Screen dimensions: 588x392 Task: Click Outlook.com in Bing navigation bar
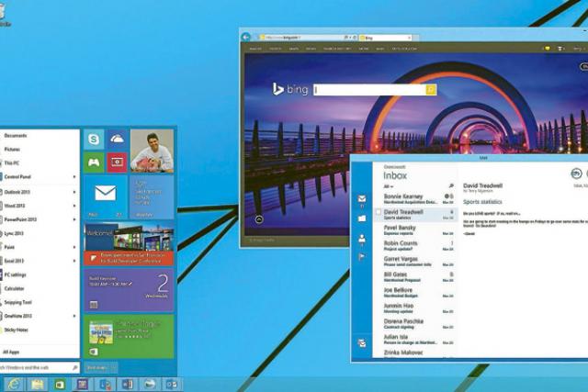404,49
